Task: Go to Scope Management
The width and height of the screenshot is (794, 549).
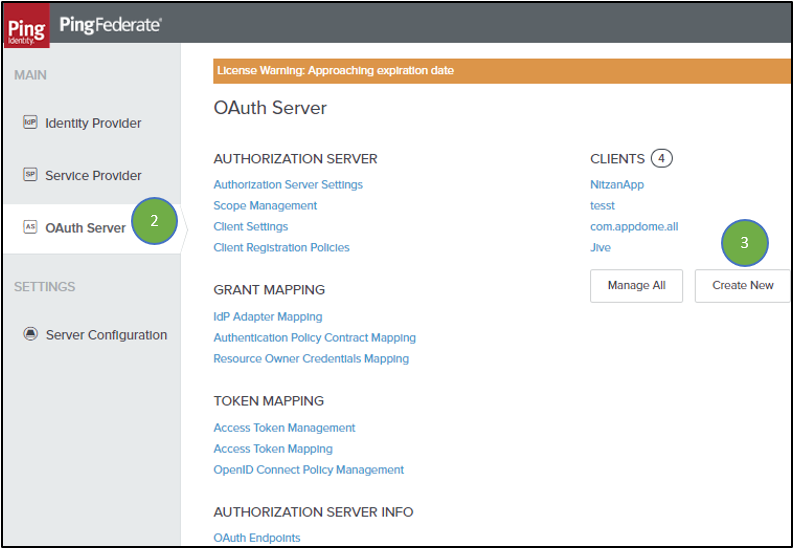Action: (x=265, y=206)
